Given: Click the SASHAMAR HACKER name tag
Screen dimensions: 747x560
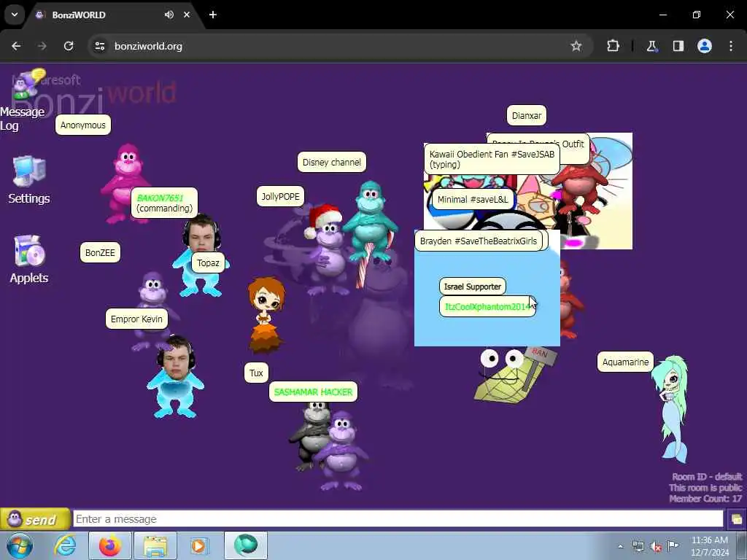Looking at the screenshot, I should click(313, 392).
